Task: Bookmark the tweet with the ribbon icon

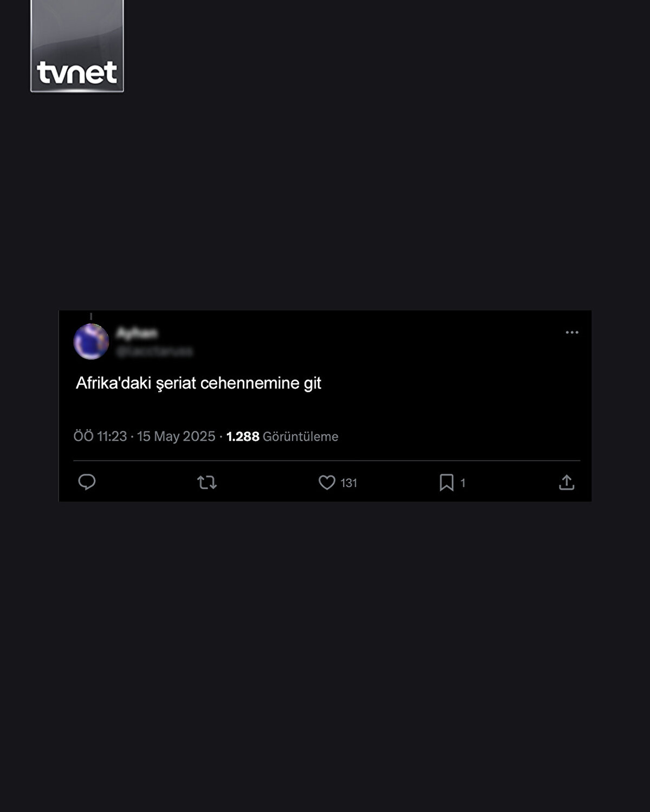Action: tap(446, 482)
